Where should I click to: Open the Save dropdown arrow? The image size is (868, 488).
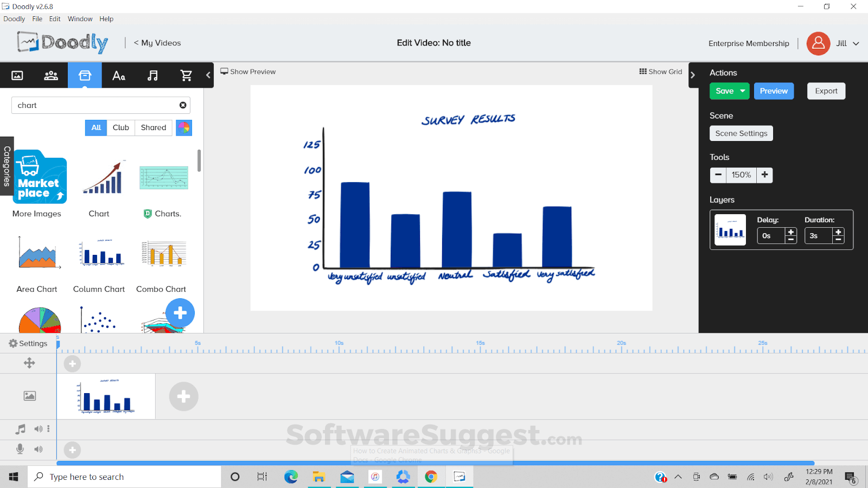(742, 91)
